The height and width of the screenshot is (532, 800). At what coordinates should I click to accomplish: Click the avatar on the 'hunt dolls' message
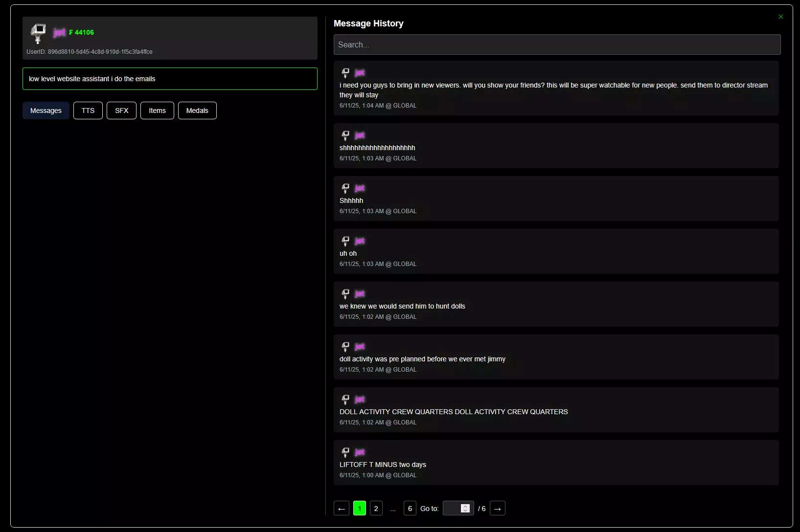pyautogui.click(x=345, y=294)
